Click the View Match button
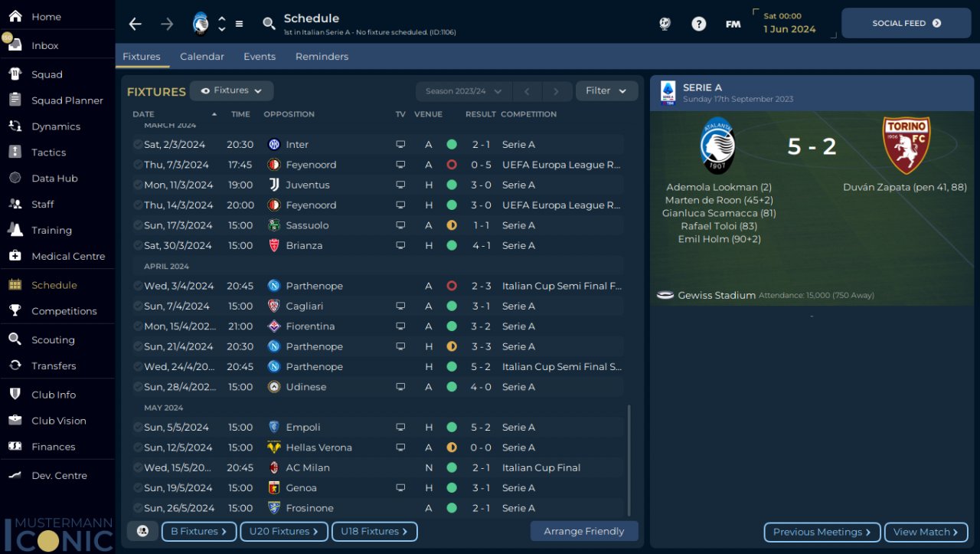 click(926, 532)
